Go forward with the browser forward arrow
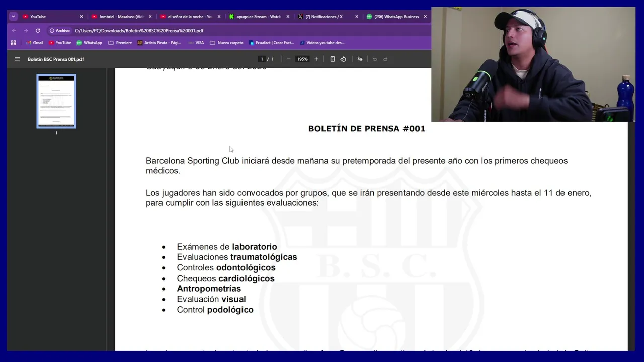The height and width of the screenshot is (362, 644). pyautogui.click(x=26, y=31)
